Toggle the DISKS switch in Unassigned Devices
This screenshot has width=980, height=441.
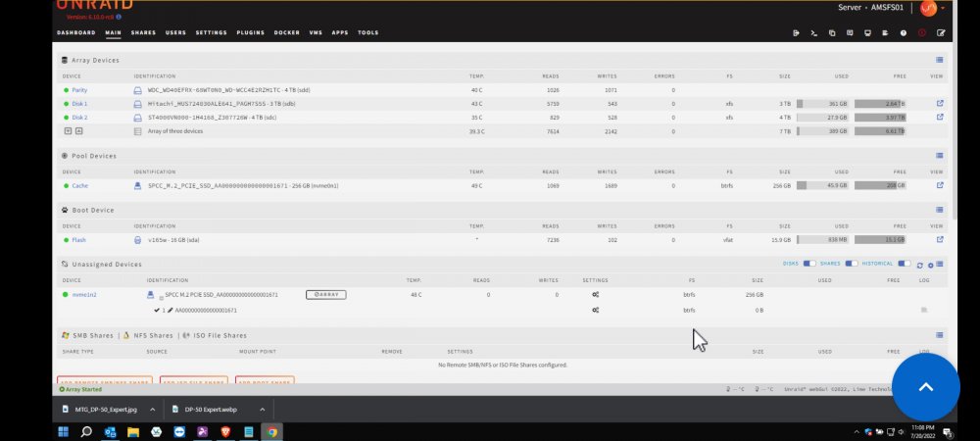(x=809, y=264)
